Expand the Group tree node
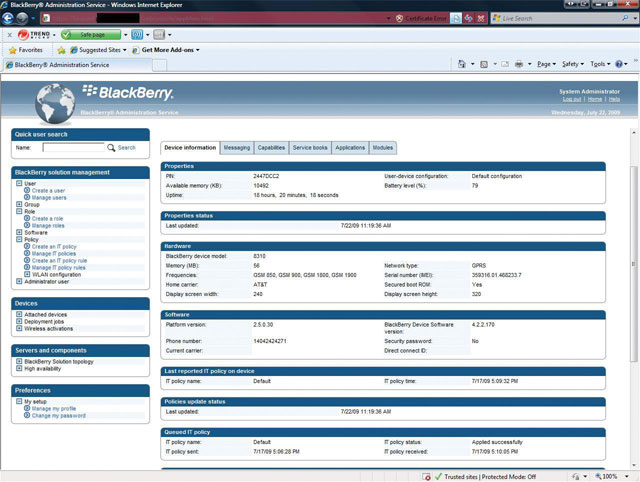Screen dimensions: 640x482 point(19,204)
